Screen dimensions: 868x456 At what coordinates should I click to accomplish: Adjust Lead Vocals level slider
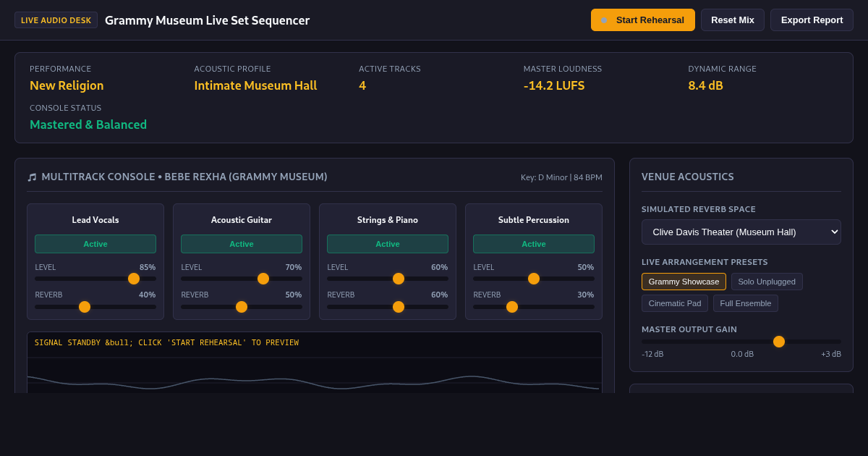pyautogui.click(x=95, y=279)
